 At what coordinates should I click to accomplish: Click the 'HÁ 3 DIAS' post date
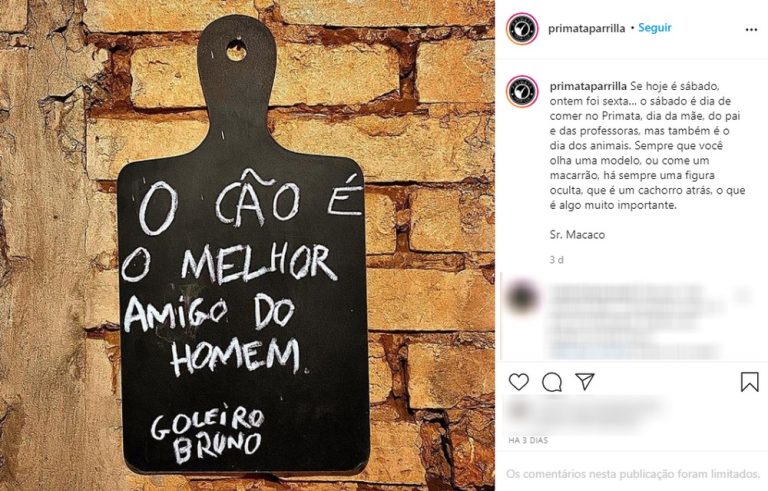(x=528, y=440)
